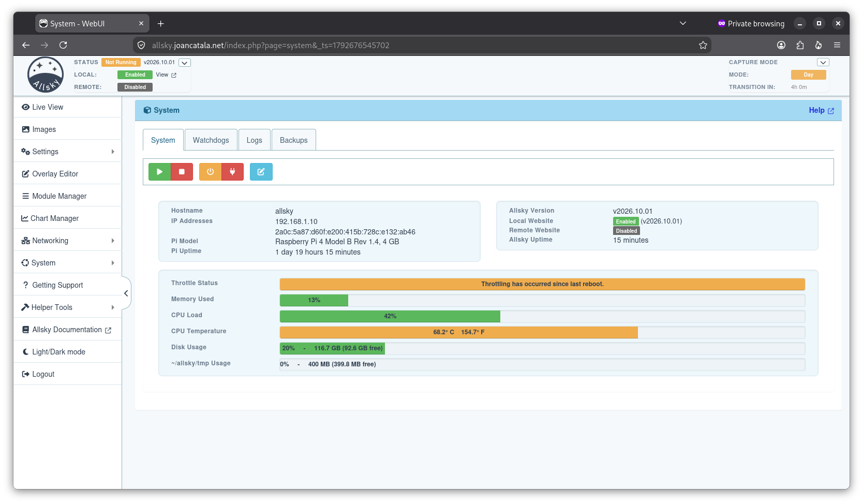Expand the Settings sidebar submenu
Screen dimensions: 863x504
[x=67, y=152]
